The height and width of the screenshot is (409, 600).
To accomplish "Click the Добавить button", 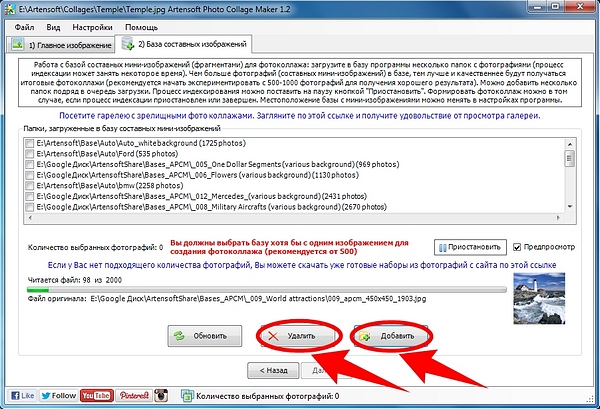I will 391,336.
